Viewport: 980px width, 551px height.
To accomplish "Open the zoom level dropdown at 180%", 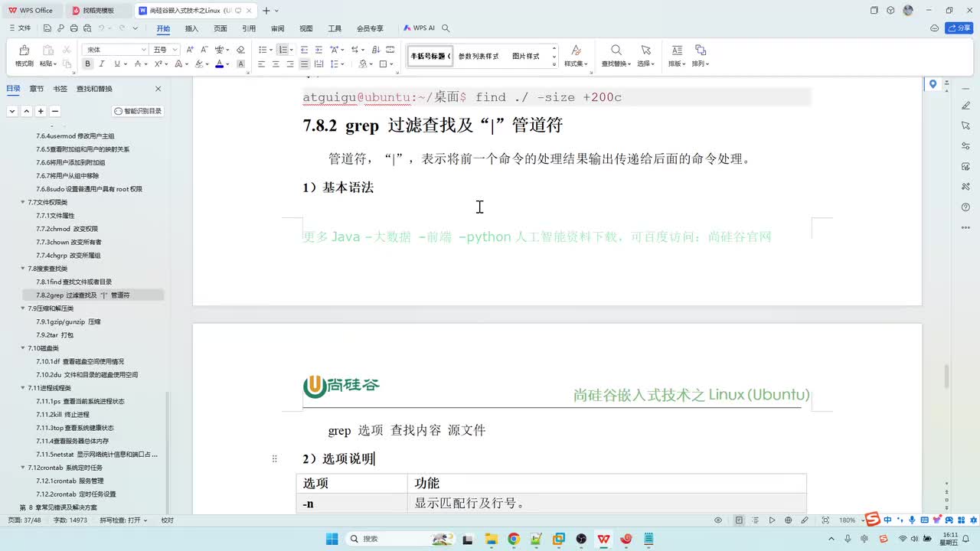I will click(863, 520).
